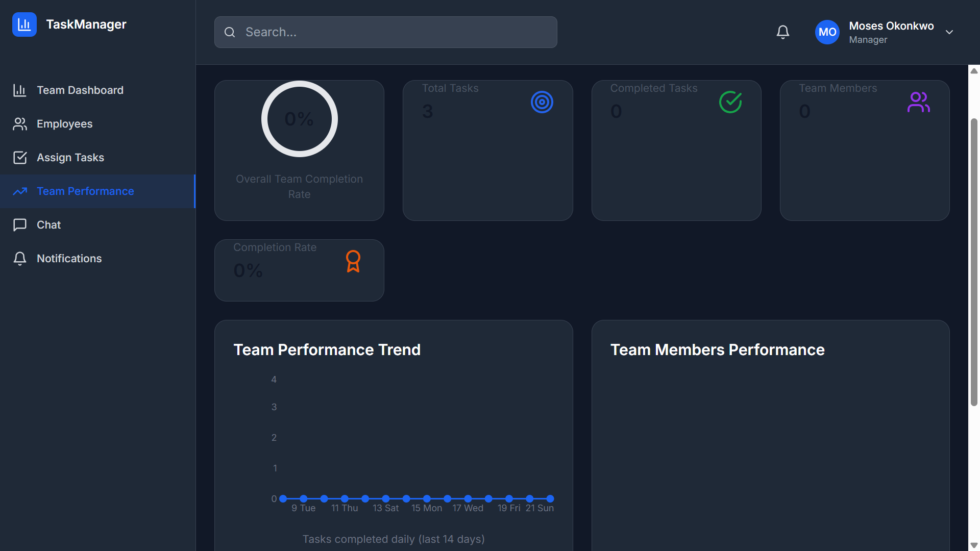Open the Assign Tasks page
980x551 pixels.
click(98, 158)
